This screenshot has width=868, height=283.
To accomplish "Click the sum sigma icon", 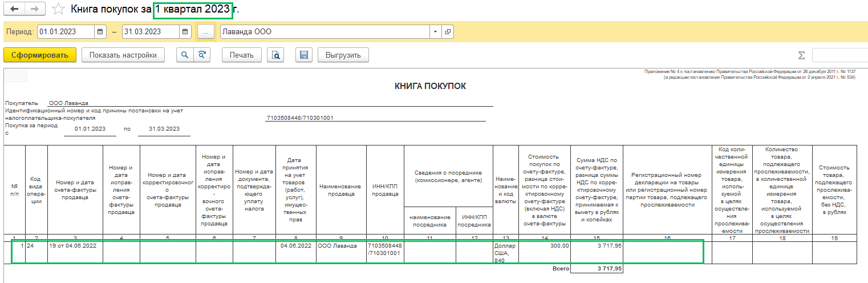I will [x=801, y=55].
